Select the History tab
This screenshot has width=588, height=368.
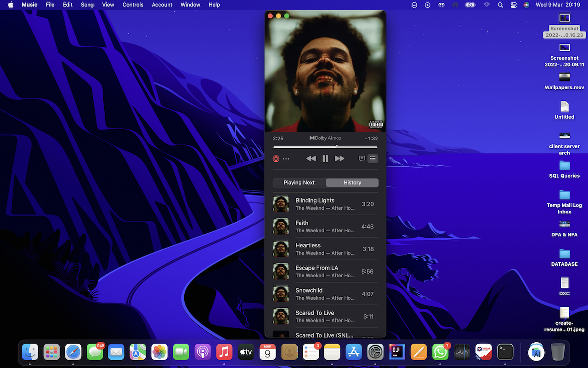[352, 183]
